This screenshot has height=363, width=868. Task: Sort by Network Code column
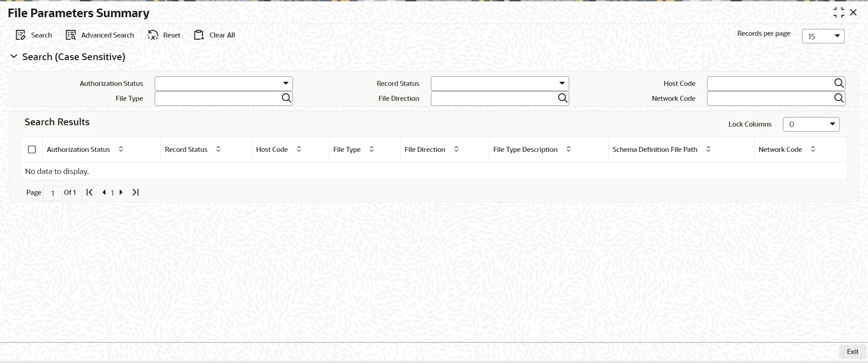point(813,149)
